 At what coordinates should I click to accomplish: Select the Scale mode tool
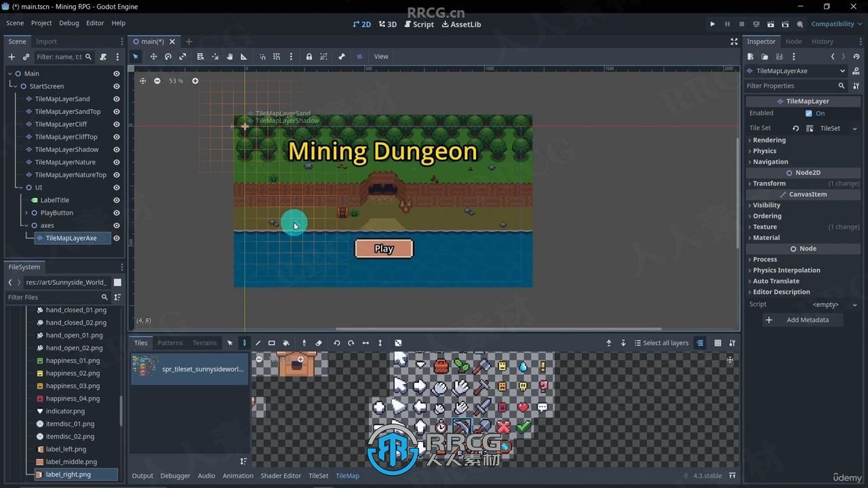click(x=182, y=56)
